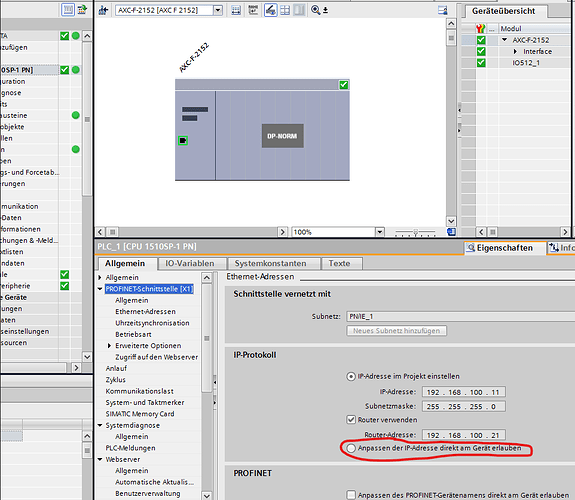
Task: Click the green status dot in the 'usteine' row
Action: pos(76,115)
